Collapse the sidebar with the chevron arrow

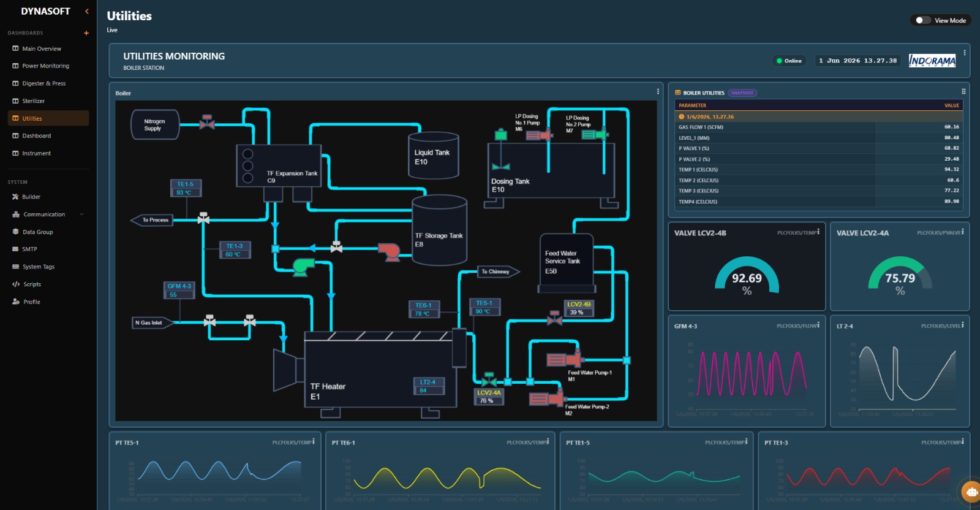[x=87, y=11]
